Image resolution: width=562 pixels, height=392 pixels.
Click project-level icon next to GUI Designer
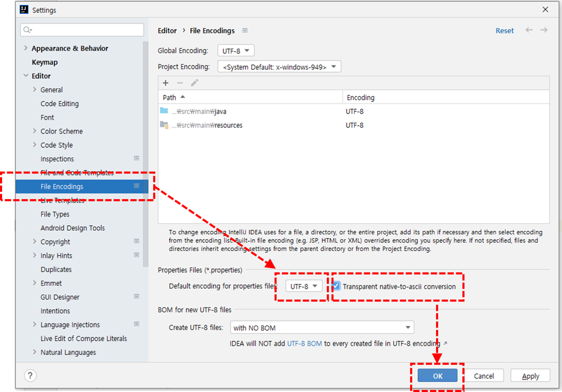[x=136, y=297]
